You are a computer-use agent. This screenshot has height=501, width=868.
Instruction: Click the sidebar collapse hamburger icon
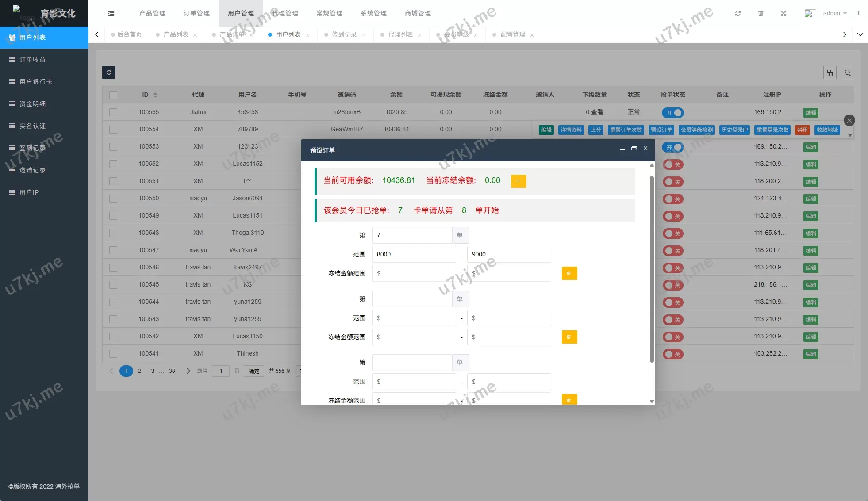click(x=111, y=13)
